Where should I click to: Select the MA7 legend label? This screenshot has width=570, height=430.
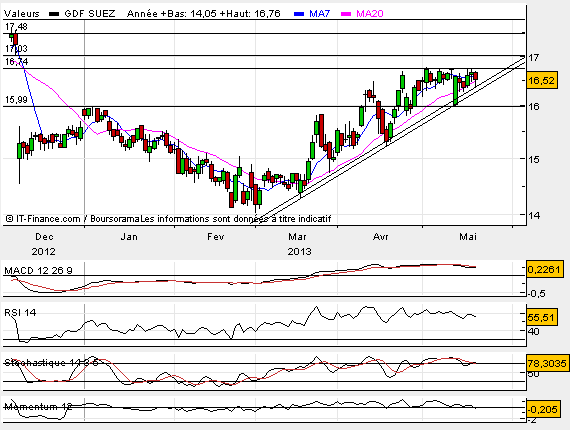pos(320,14)
